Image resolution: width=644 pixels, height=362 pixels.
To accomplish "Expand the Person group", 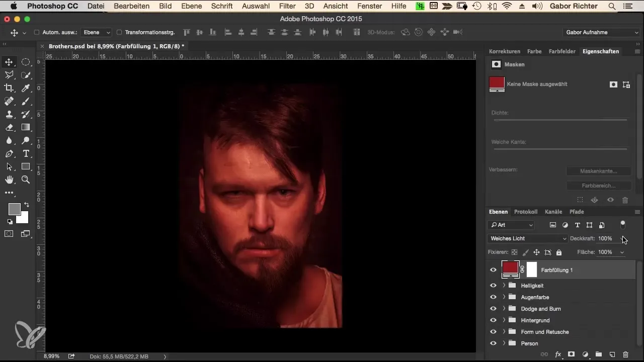I will [x=504, y=343].
